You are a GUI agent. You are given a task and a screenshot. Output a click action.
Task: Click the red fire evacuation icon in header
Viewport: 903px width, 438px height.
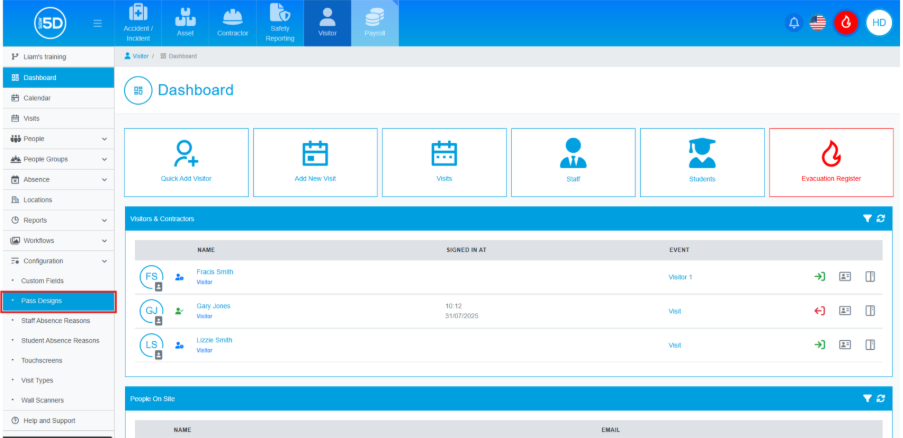coord(846,23)
